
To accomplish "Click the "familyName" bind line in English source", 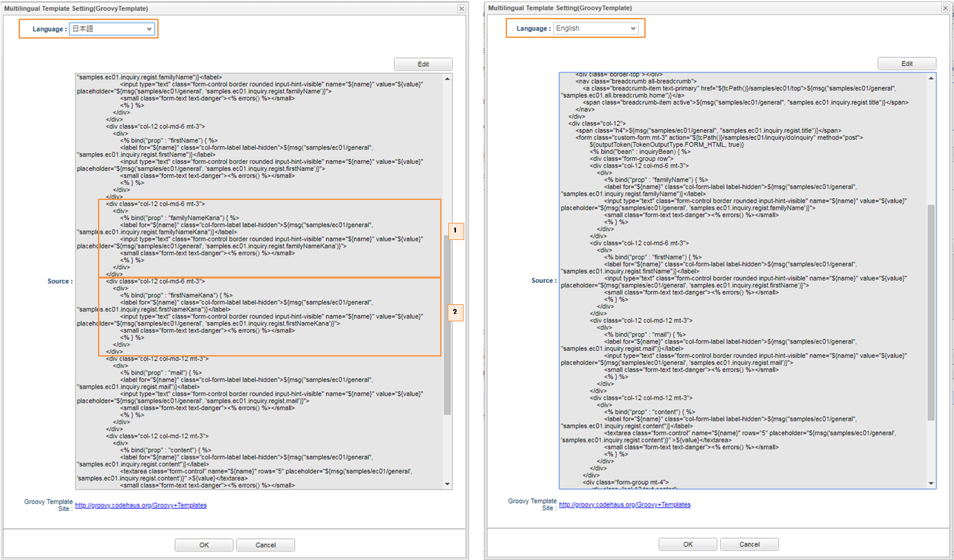I will coord(655,179).
